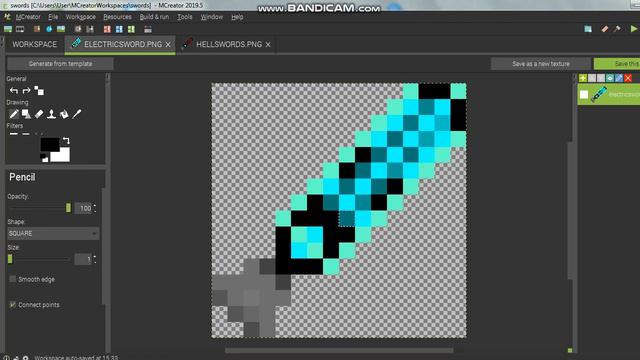Screen dimensions: 640x360
Task: Open the Tools menu
Action: pyautogui.click(x=184, y=17)
